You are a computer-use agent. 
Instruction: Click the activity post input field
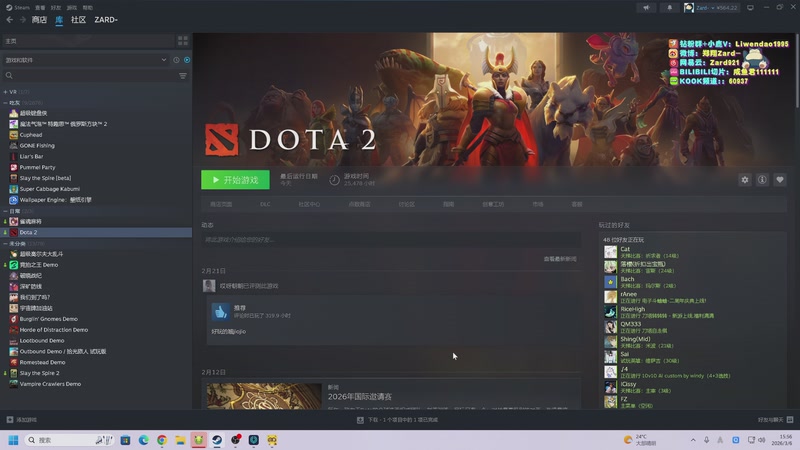click(x=391, y=239)
